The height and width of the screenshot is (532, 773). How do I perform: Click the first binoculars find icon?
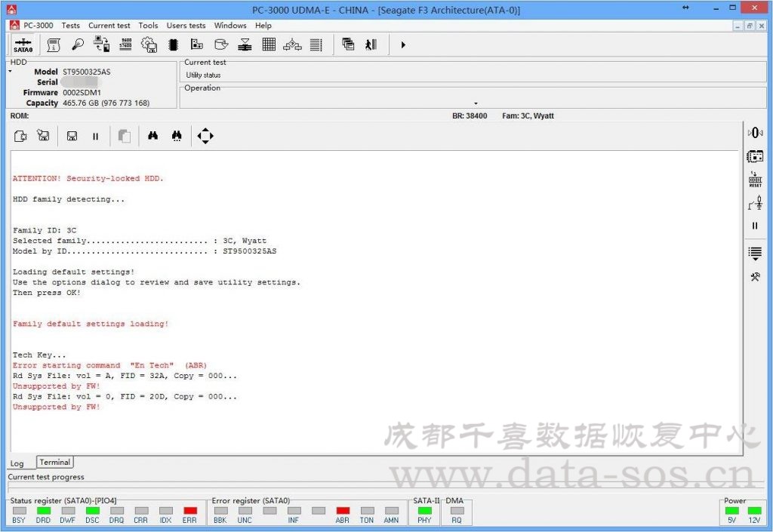152,136
